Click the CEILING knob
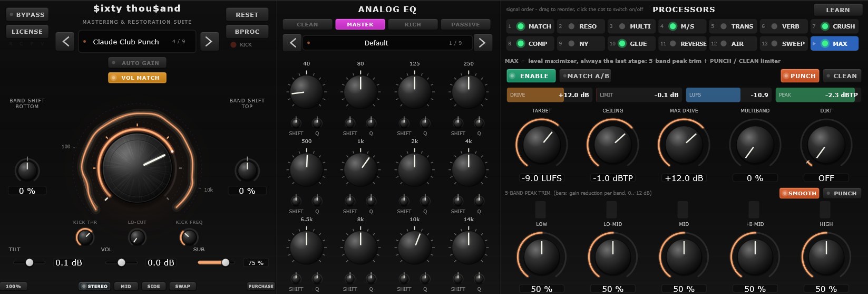 [x=613, y=144]
